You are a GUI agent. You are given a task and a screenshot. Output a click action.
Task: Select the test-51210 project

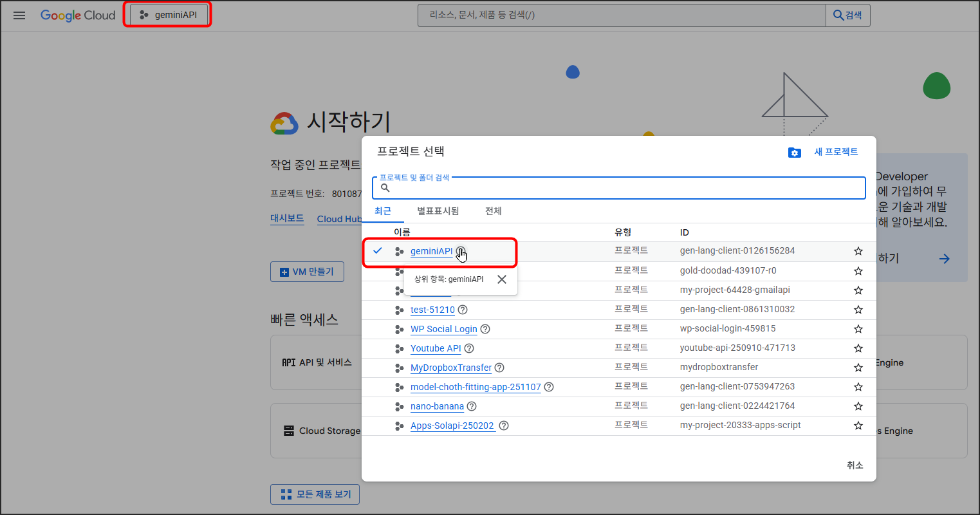pos(432,310)
